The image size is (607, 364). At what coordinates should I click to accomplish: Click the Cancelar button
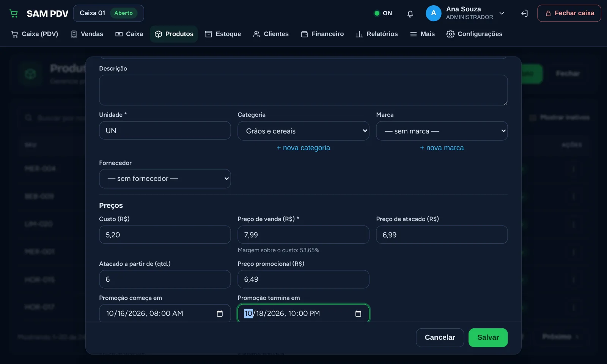440,337
